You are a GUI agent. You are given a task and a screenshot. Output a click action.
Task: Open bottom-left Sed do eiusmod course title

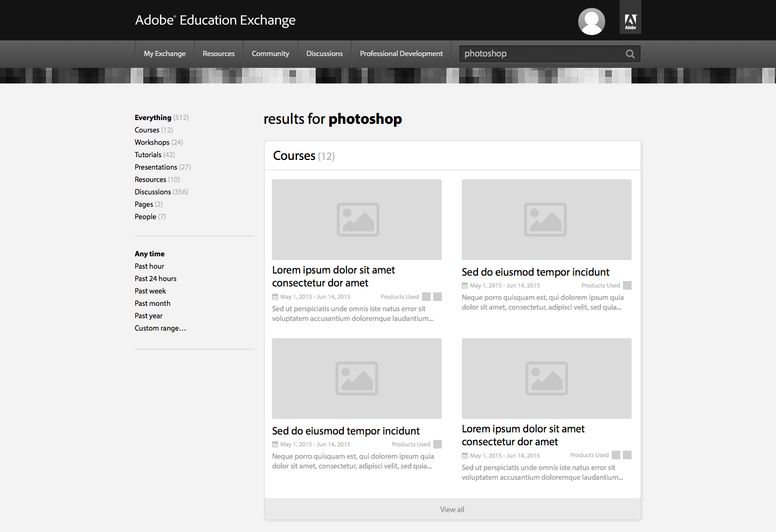[346, 431]
